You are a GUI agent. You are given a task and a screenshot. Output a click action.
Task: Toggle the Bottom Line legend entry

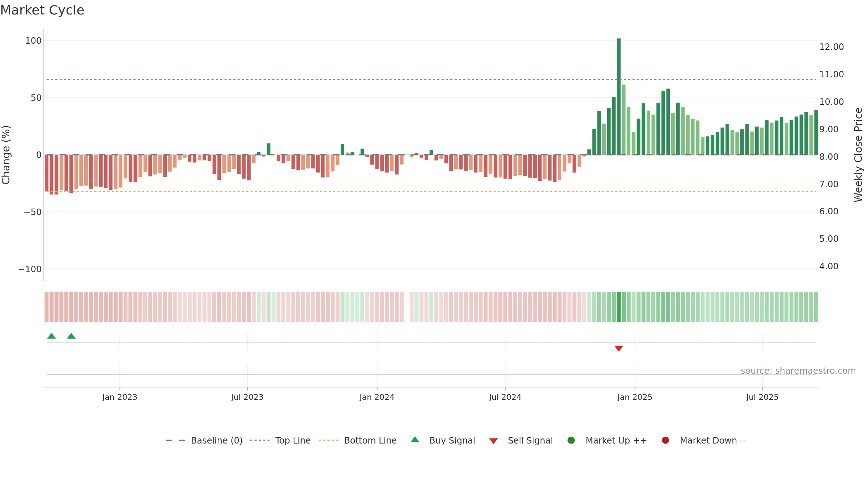pos(358,441)
